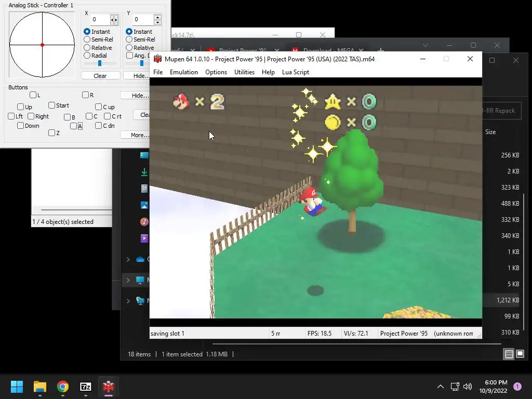Decrease the X value with left arrow

pyautogui.click(x=112, y=20)
